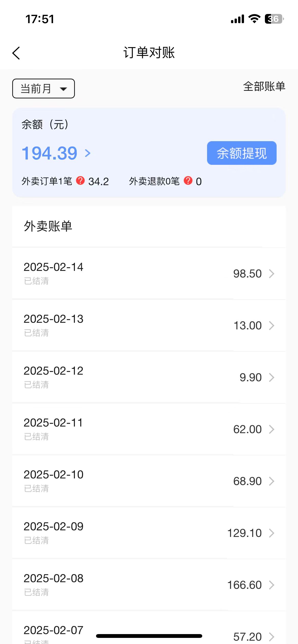The width and height of the screenshot is (298, 644).
Task: Tap the back arrow icon
Action: click(x=16, y=53)
